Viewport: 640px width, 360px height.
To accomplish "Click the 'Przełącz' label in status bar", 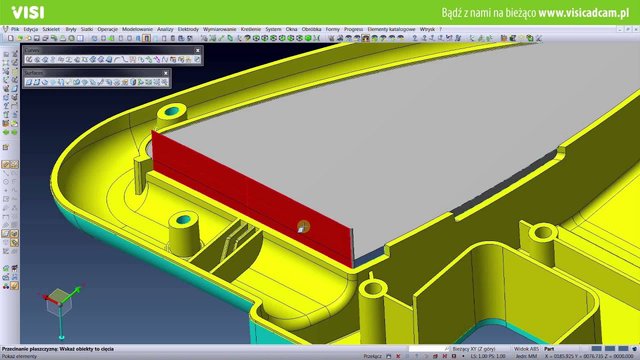I will (x=373, y=356).
